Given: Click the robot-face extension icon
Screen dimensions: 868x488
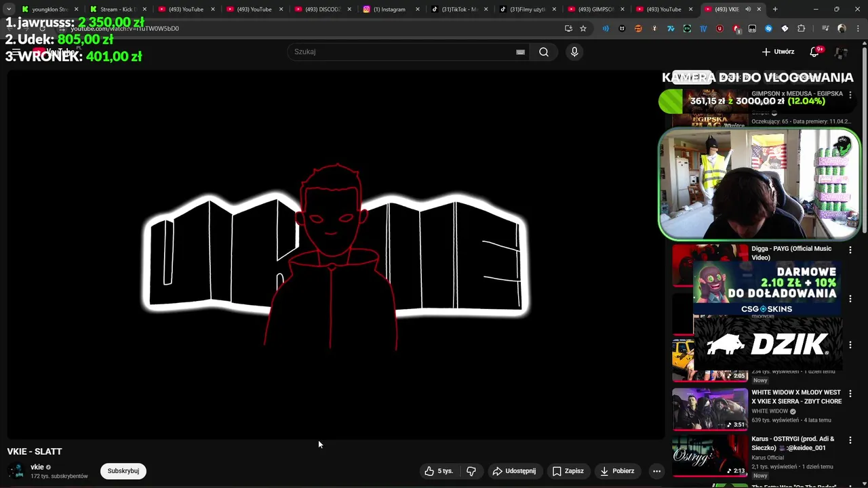Looking at the screenshot, I should [752, 28].
